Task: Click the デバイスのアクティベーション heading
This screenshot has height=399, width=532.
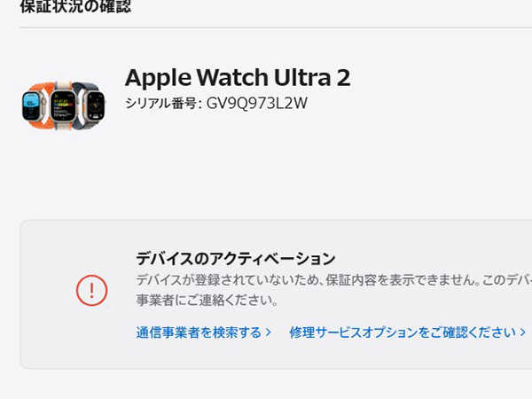Action: [236, 259]
